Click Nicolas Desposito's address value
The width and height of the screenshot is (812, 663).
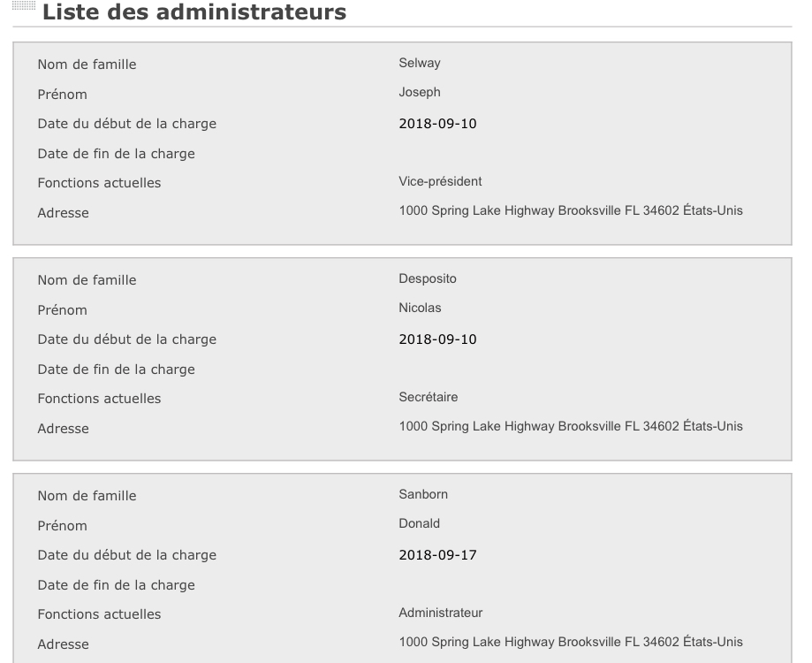571,427
